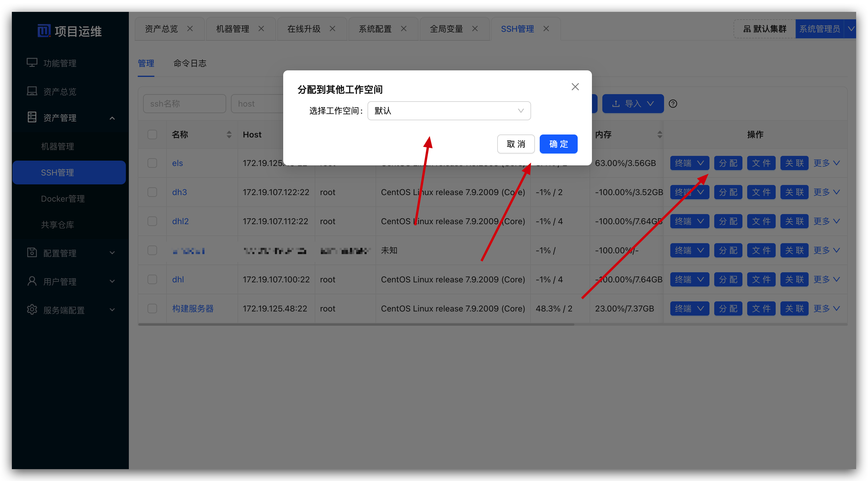This screenshot has height=481, width=868.
Task: Check the checkbox for the els row
Action: (152, 163)
